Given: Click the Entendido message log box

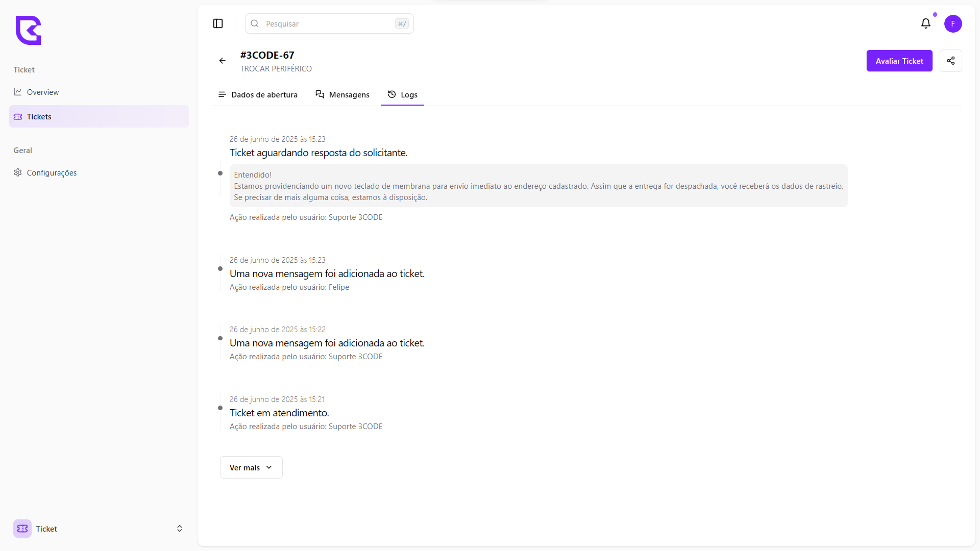Looking at the screenshot, I should point(538,186).
